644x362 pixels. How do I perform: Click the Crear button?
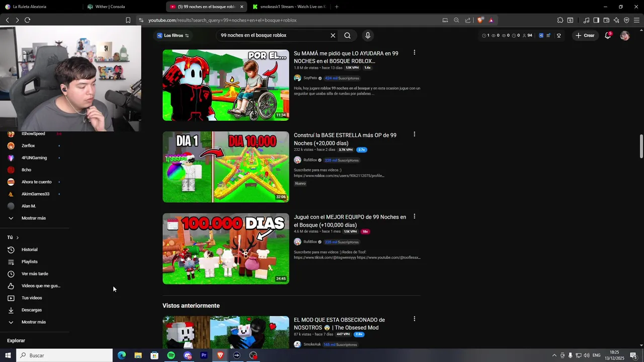pos(585,35)
